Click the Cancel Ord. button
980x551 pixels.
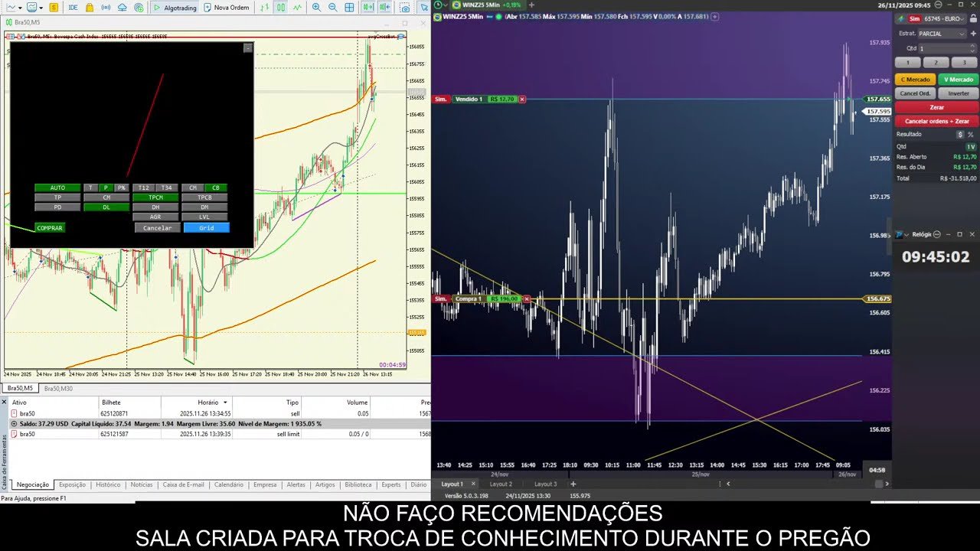[x=915, y=93]
